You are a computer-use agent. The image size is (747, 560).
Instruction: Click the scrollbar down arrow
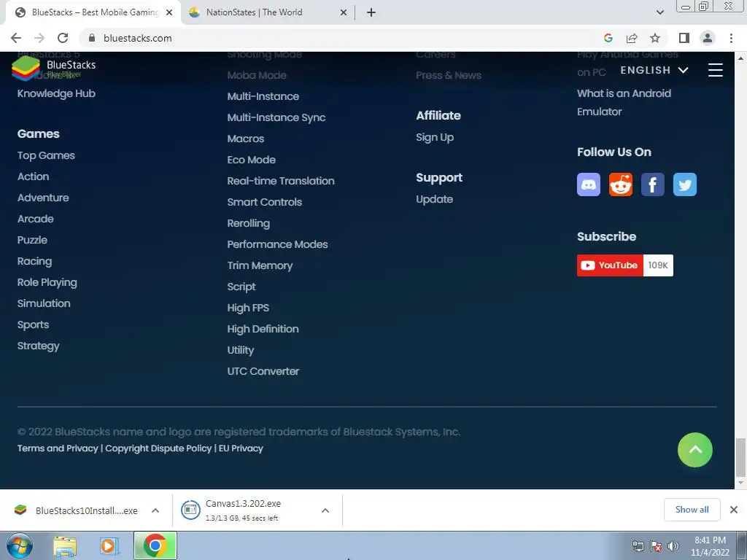tap(740, 483)
